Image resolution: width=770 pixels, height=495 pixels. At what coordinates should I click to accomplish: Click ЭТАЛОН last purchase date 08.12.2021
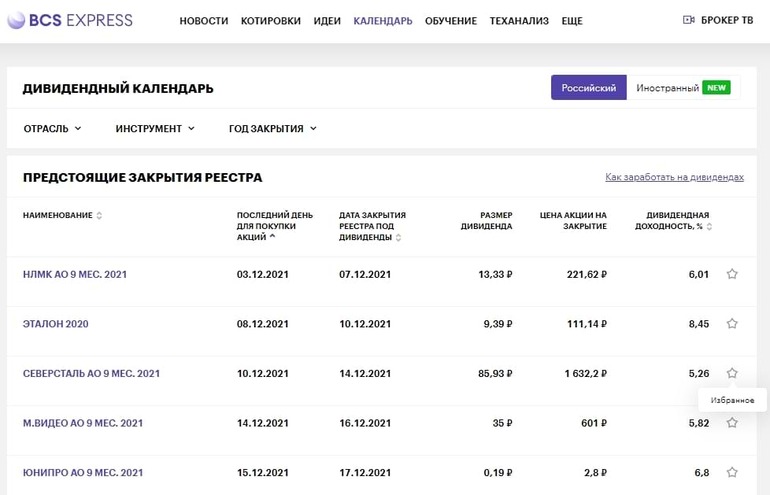tap(263, 324)
